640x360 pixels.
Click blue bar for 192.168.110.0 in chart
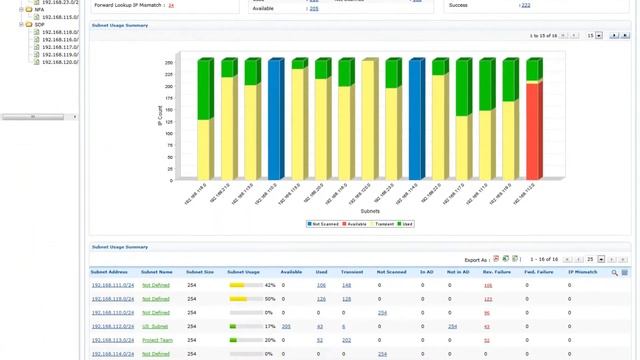tap(276, 119)
